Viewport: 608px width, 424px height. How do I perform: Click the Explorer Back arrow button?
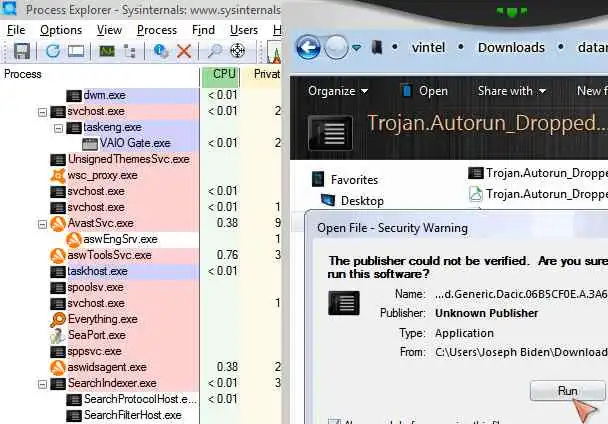(x=308, y=48)
